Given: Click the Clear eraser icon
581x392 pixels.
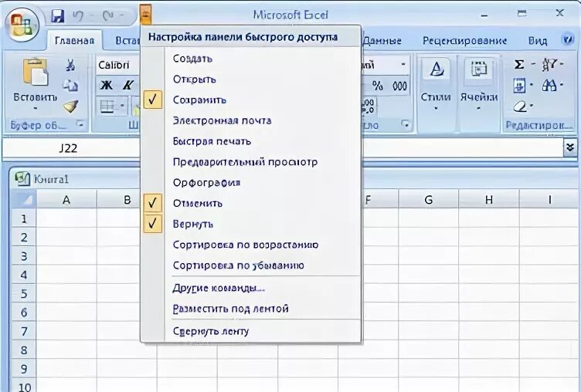Looking at the screenshot, I should click(x=520, y=106).
